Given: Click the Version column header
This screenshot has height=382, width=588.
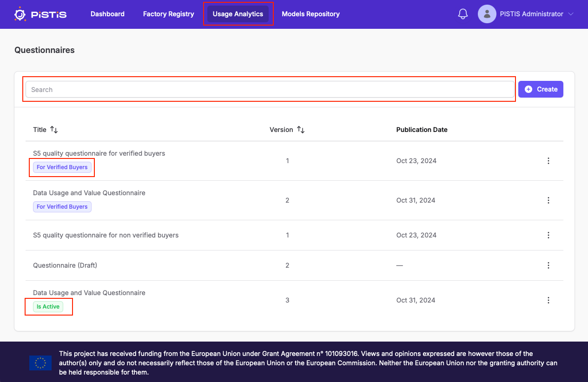Looking at the screenshot, I should (x=281, y=130).
